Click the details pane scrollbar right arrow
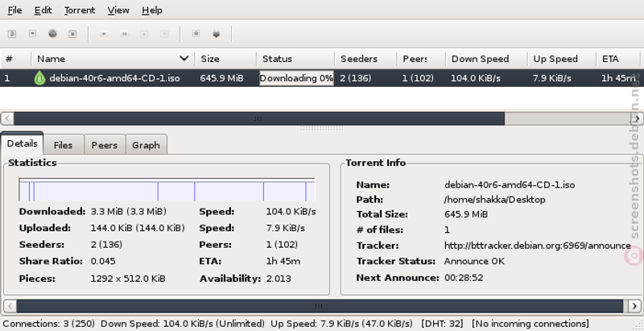The image size is (644, 331). 634,306
